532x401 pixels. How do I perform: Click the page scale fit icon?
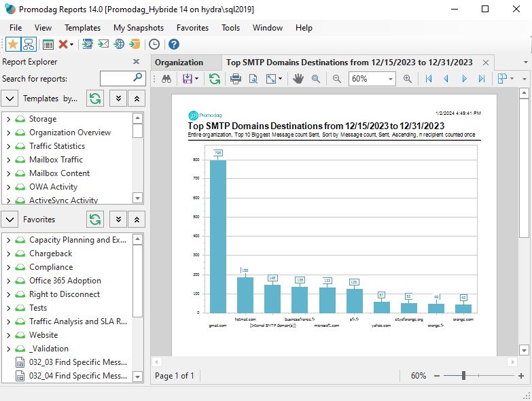271,79
